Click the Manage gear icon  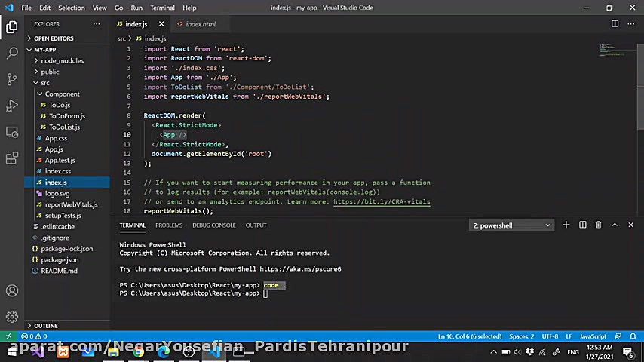click(12, 317)
